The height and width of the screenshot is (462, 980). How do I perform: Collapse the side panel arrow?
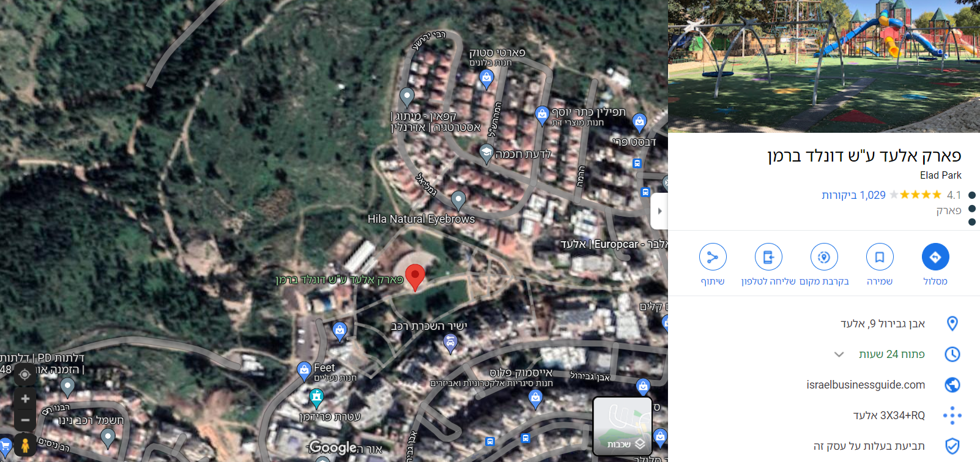coord(659,211)
